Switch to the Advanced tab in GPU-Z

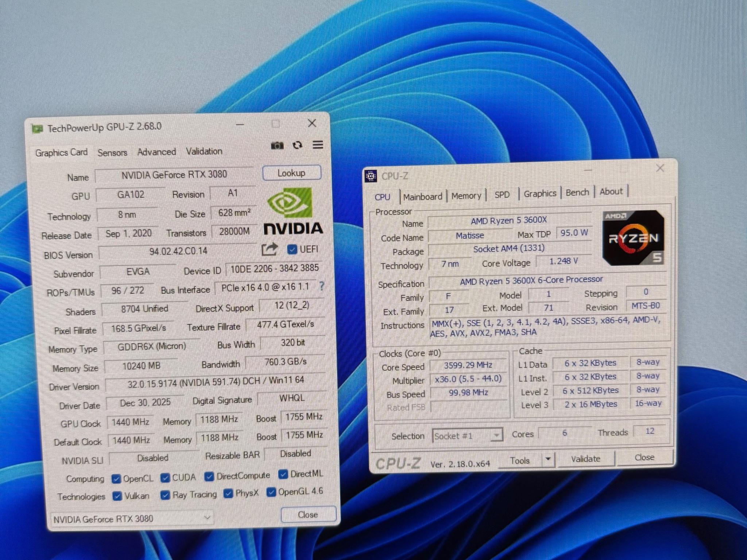click(156, 152)
